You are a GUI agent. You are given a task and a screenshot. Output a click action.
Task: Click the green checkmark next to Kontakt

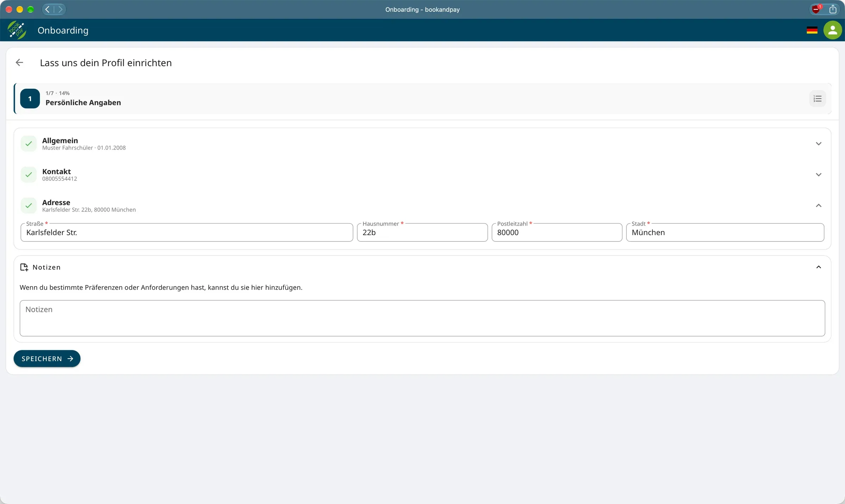29,175
